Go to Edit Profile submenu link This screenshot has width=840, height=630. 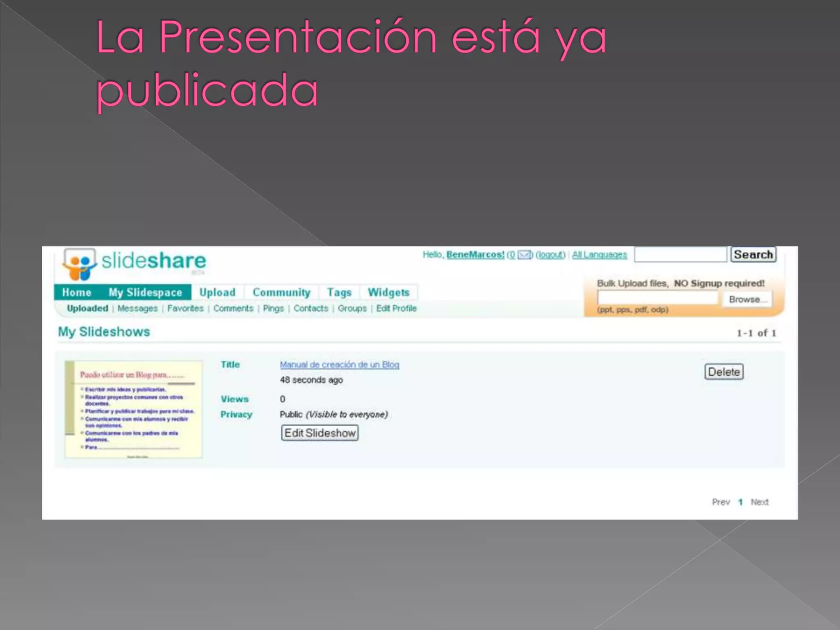coord(396,308)
